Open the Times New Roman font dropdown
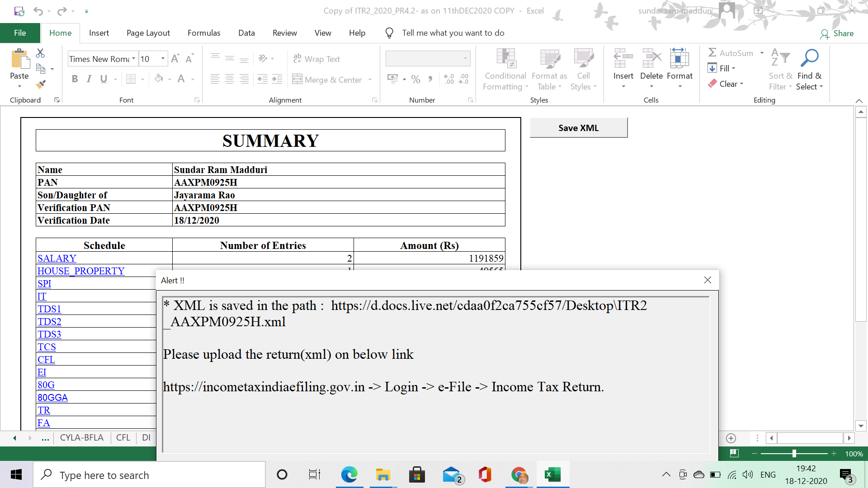The image size is (868, 488). point(133,59)
